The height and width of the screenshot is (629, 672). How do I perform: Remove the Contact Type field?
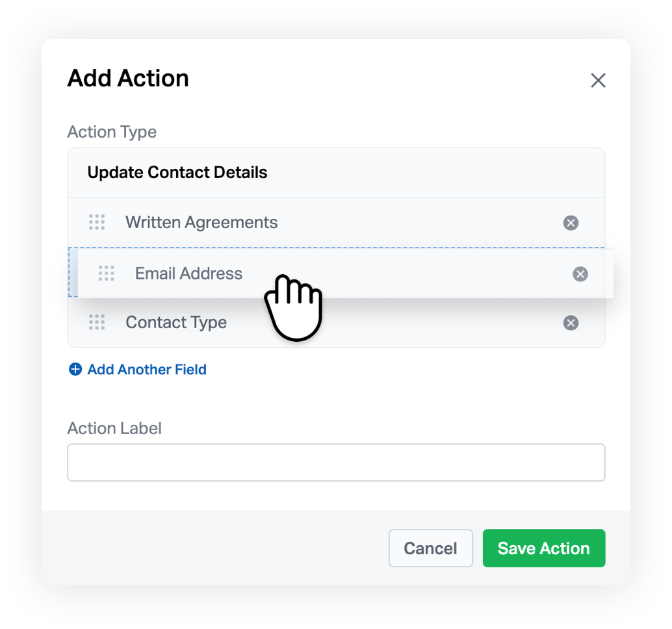click(571, 323)
